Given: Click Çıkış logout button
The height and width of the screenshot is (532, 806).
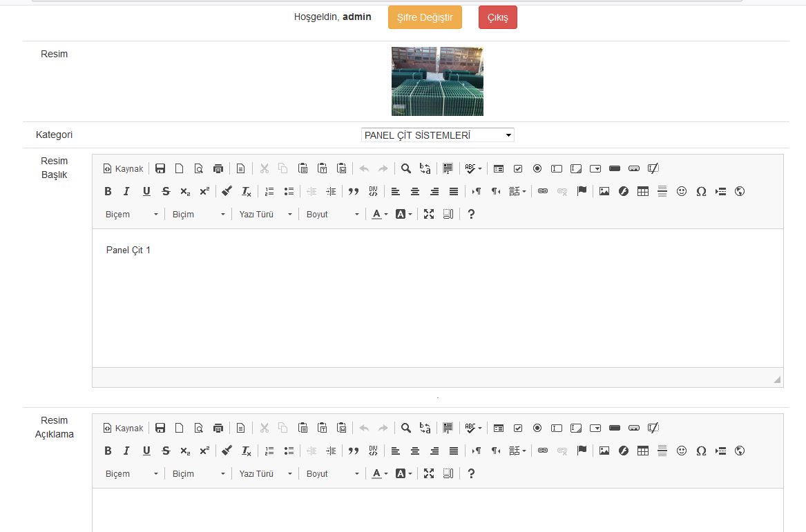Looking at the screenshot, I should (x=497, y=17).
